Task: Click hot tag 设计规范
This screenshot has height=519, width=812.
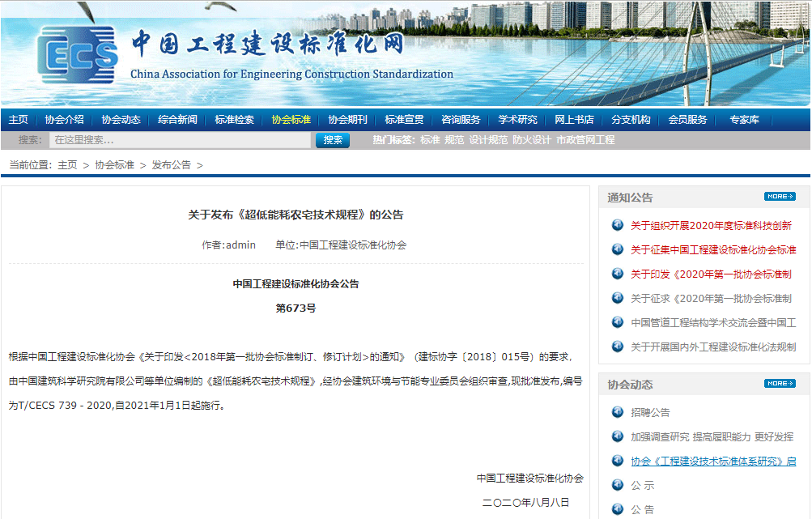Action: click(488, 140)
